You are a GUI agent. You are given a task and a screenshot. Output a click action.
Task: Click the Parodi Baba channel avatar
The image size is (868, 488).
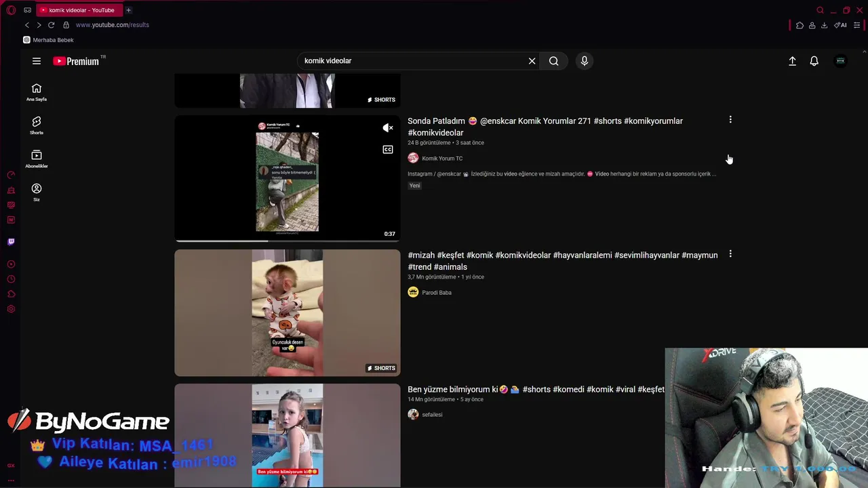(413, 292)
